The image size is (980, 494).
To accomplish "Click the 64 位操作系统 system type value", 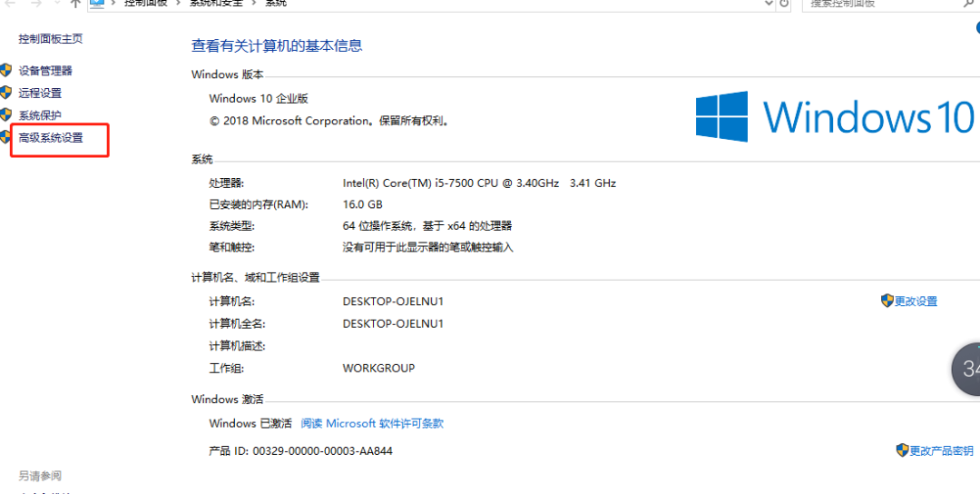I will click(427, 226).
